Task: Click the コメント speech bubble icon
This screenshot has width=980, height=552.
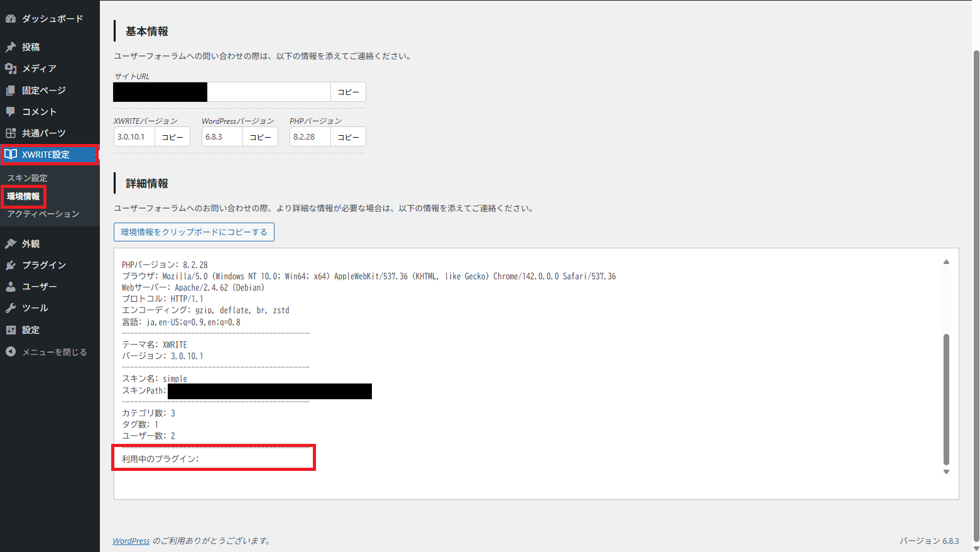Action: [11, 112]
